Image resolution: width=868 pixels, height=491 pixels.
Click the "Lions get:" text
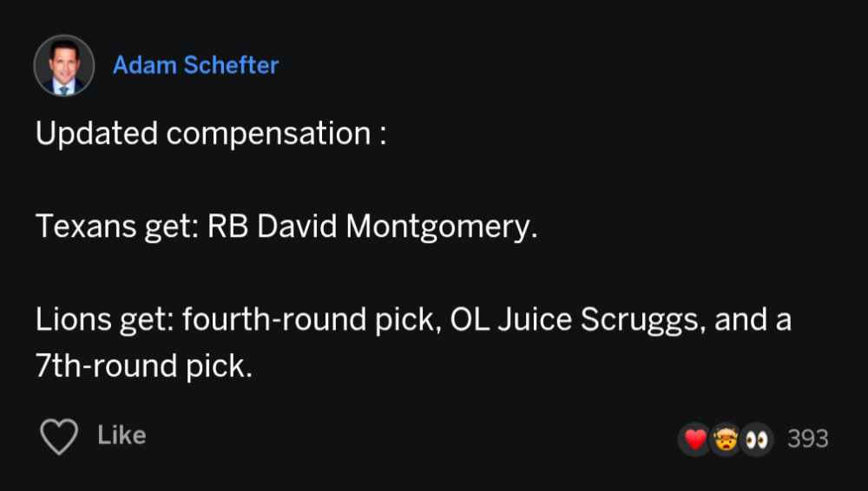point(106,320)
